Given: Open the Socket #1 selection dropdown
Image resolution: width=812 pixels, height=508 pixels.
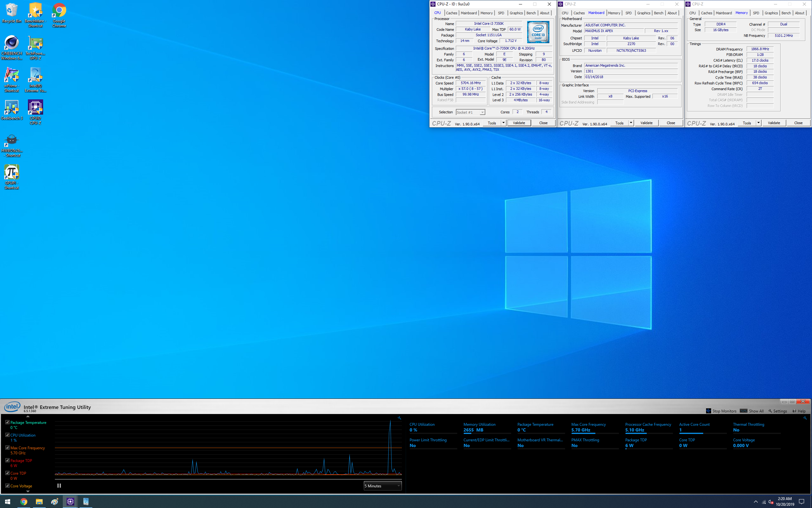Looking at the screenshot, I should (470, 112).
